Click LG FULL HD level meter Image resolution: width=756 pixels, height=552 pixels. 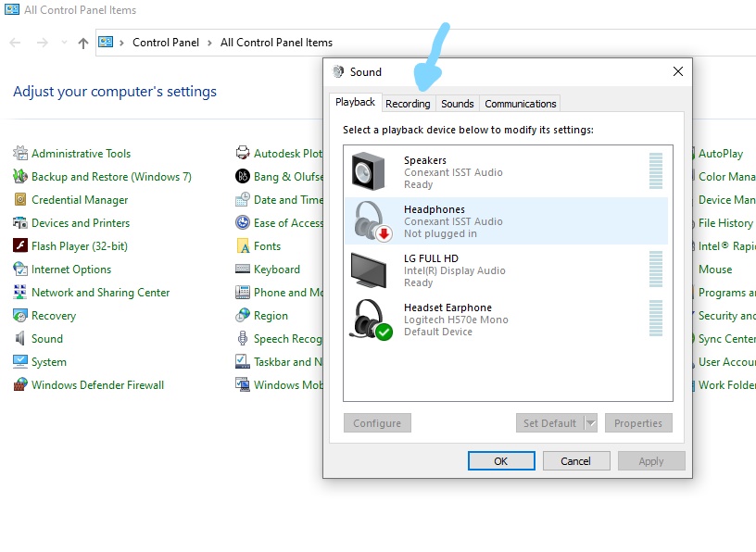tap(656, 269)
